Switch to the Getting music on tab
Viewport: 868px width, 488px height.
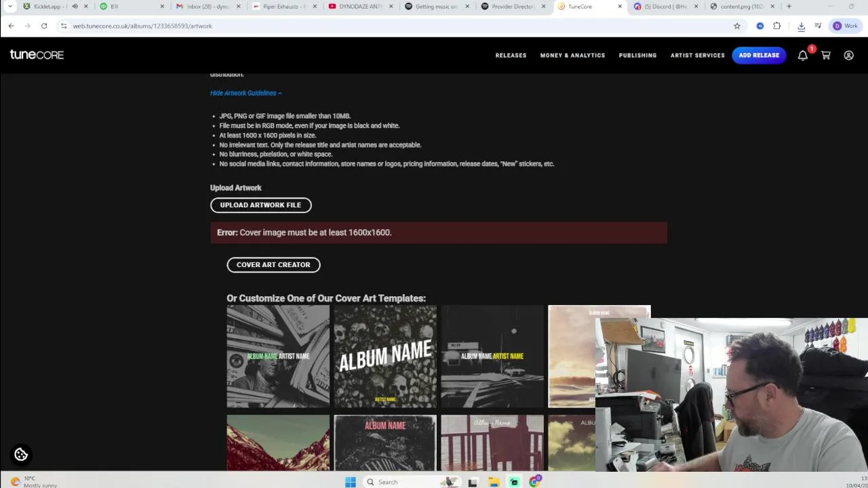click(x=435, y=7)
